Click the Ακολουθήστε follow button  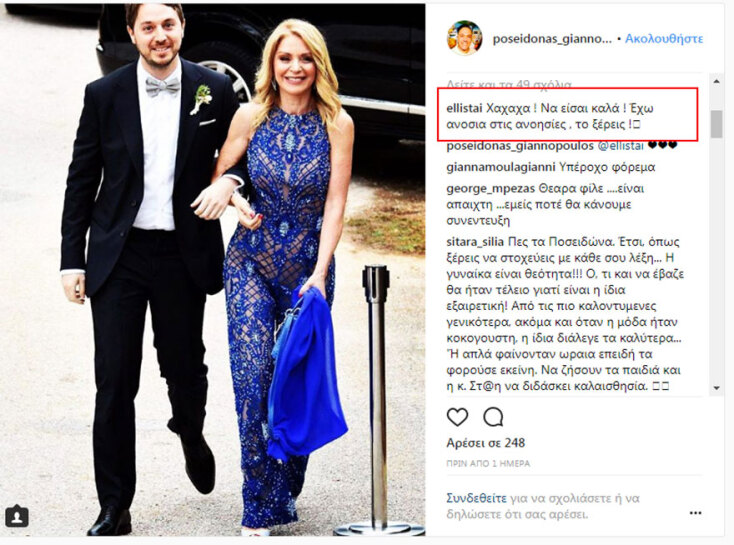664,38
